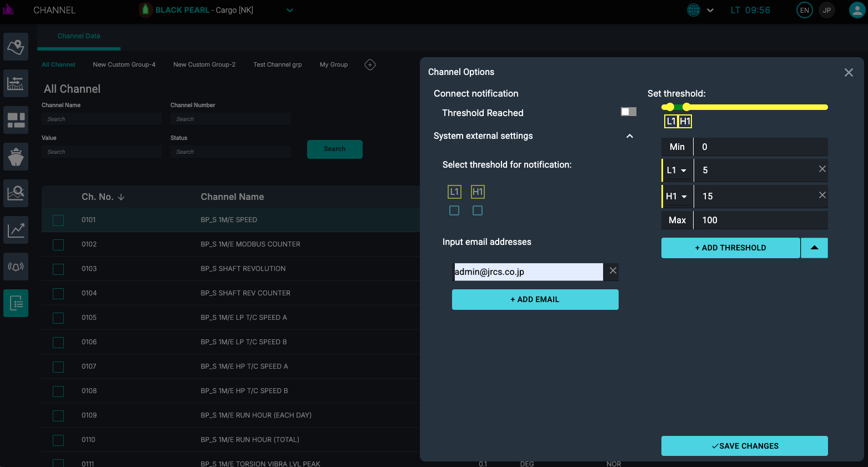The height and width of the screenshot is (467, 868).
Task: Collapse System external settings section
Action: 630,136
